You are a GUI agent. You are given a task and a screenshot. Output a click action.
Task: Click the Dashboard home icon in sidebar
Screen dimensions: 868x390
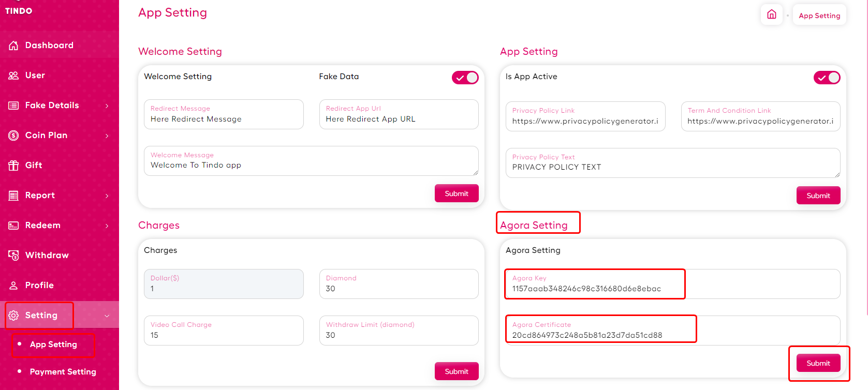tap(13, 46)
